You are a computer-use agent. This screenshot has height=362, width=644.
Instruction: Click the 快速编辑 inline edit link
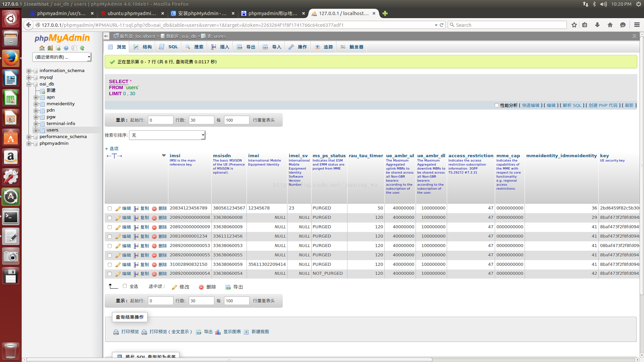(531, 106)
